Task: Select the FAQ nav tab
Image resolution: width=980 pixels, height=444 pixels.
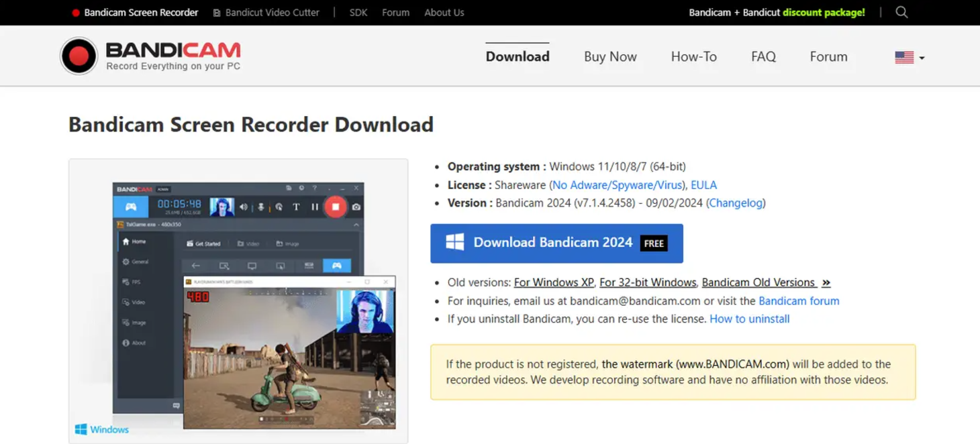Action: pos(763,57)
